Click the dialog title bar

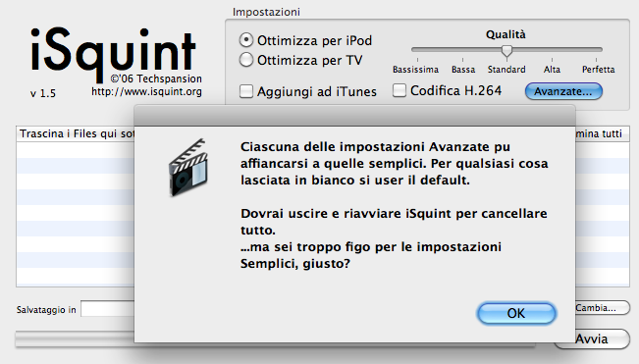354,116
